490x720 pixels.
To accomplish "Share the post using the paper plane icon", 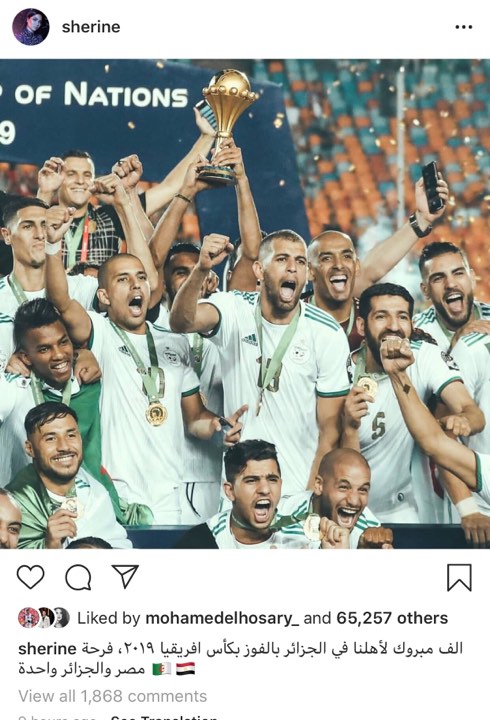I will 125,576.
